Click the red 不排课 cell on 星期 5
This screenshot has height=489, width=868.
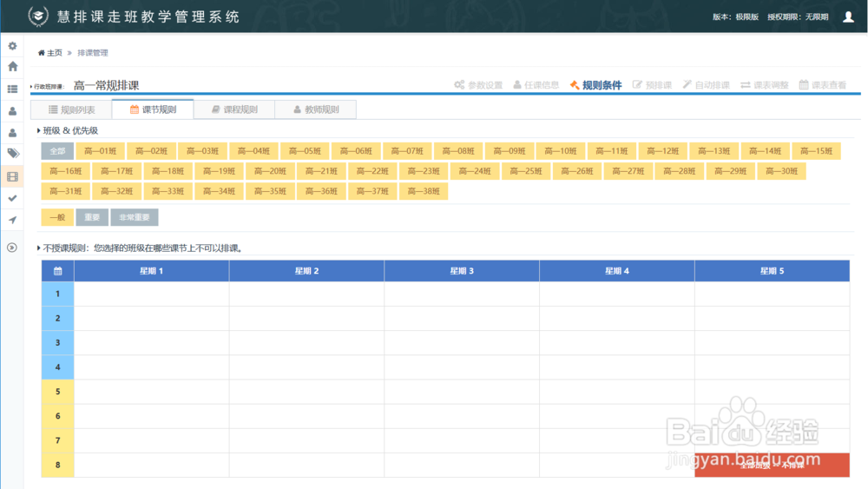click(773, 466)
